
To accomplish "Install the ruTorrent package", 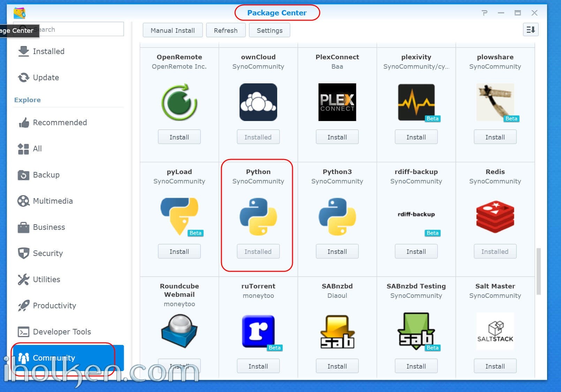I will click(258, 366).
